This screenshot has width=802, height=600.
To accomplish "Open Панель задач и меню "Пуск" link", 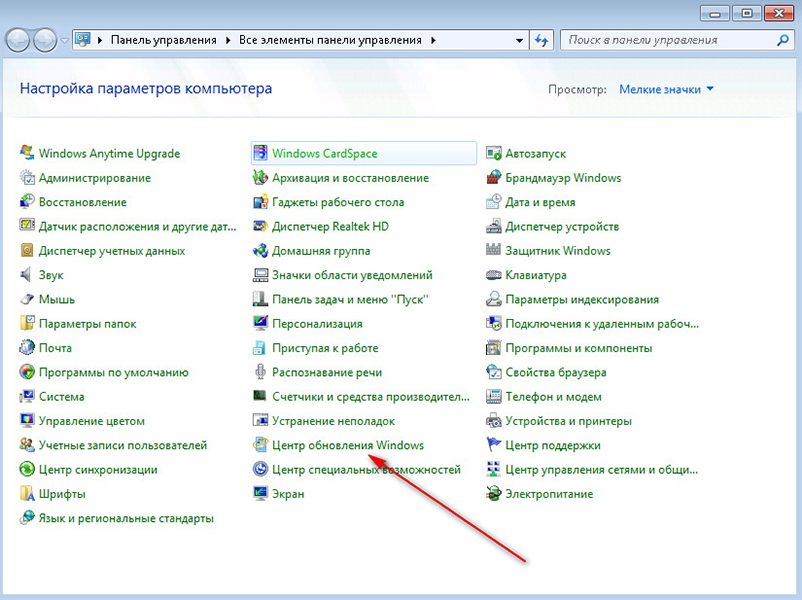I will tap(350, 299).
